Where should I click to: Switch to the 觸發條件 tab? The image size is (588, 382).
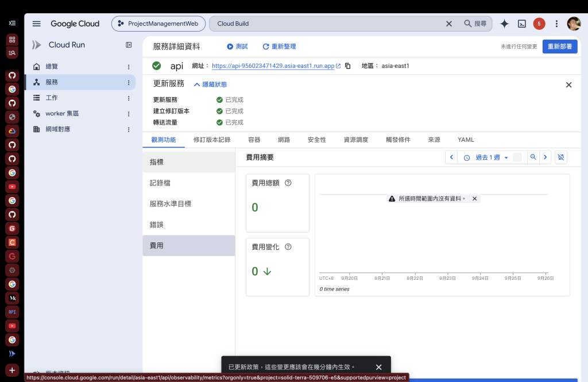398,140
